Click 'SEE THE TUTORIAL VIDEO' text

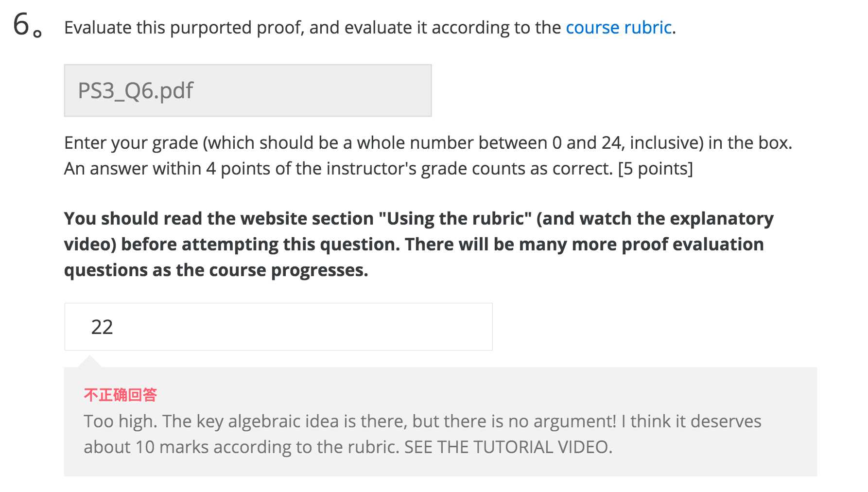[507, 447]
